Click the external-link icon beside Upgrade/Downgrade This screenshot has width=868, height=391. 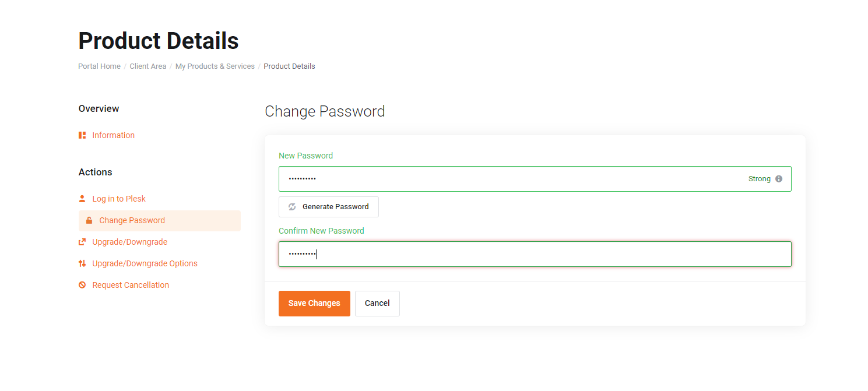(82, 242)
